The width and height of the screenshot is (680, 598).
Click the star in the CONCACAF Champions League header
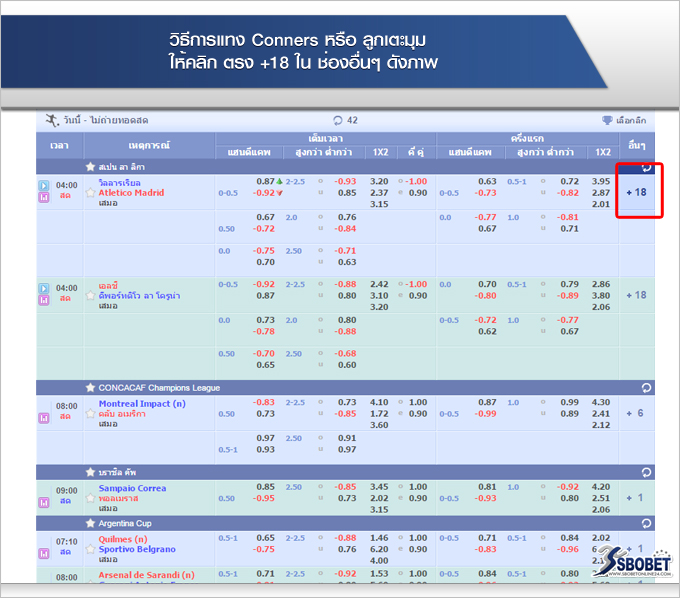(90, 387)
